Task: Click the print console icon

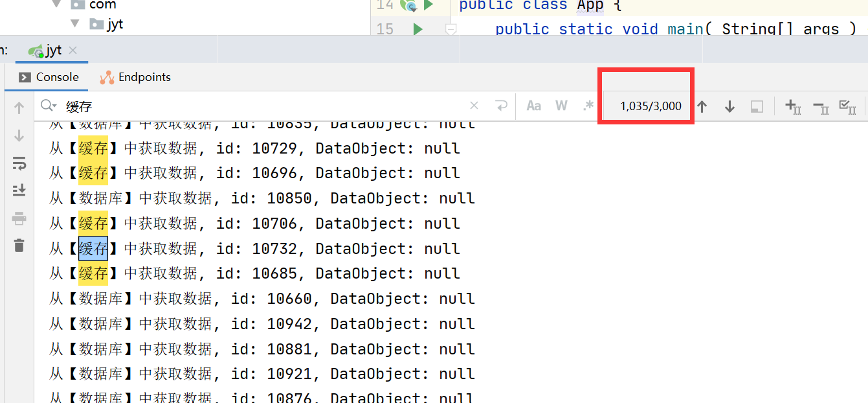Action: pyautogui.click(x=19, y=218)
